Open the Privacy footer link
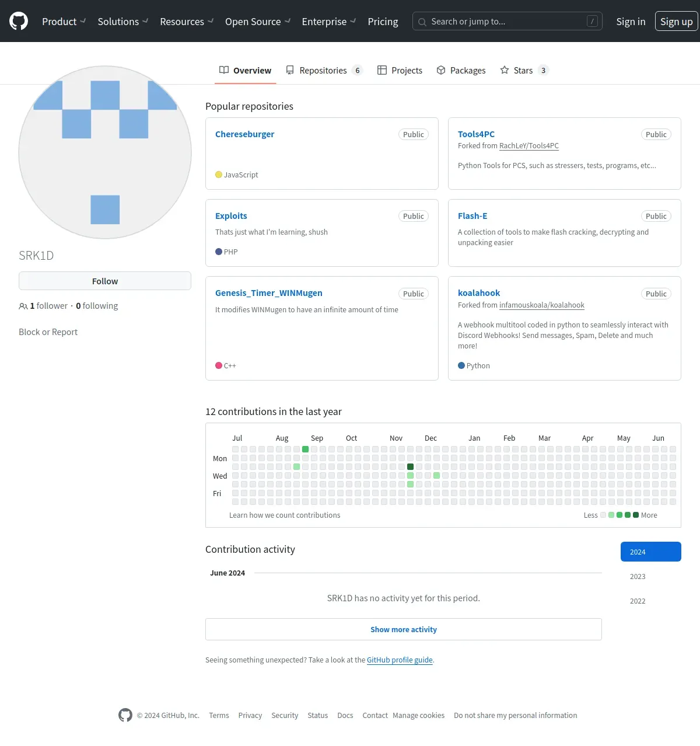Viewport: 700px width, 746px height. click(250, 716)
